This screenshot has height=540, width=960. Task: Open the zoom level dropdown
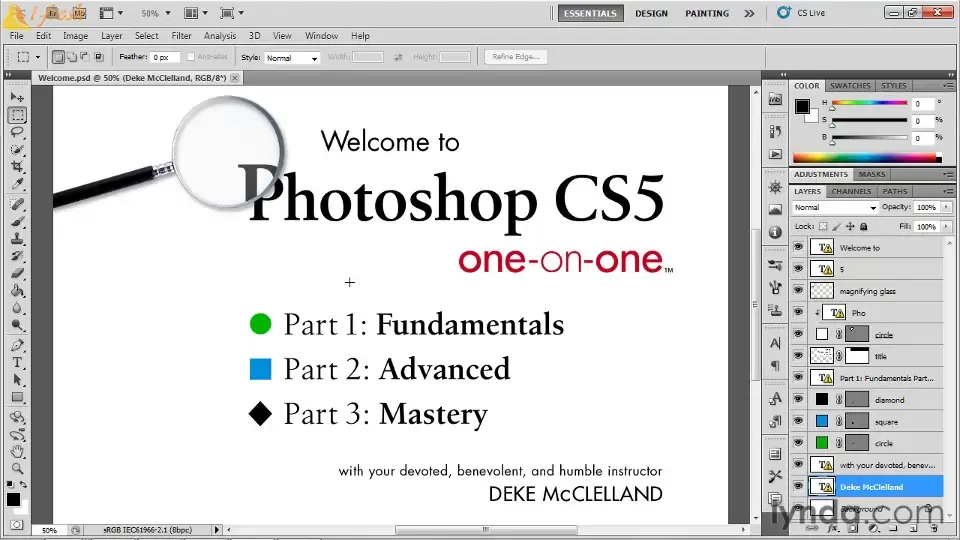168,13
